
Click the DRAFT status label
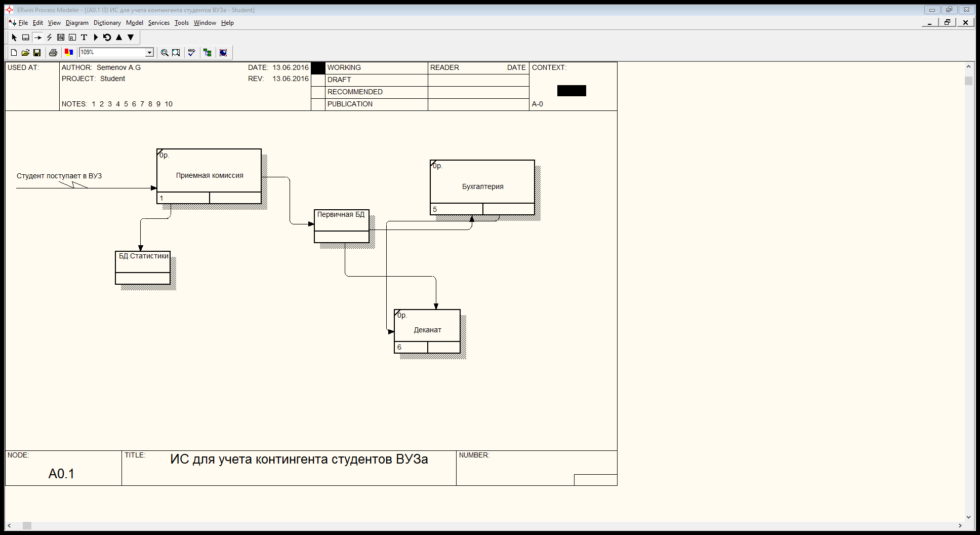pyautogui.click(x=339, y=80)
